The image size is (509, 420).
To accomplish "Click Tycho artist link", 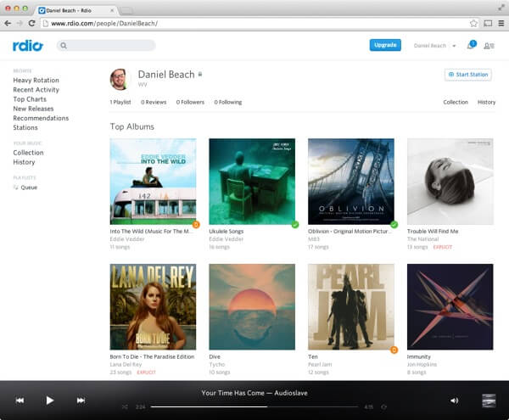I will point(217,364).
